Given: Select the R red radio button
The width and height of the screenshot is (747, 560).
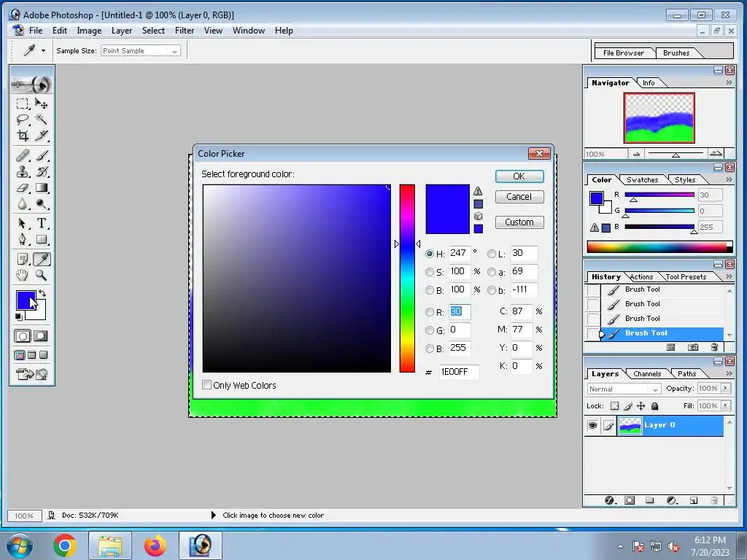Looking at the screenshot, I should click(429, 312).
